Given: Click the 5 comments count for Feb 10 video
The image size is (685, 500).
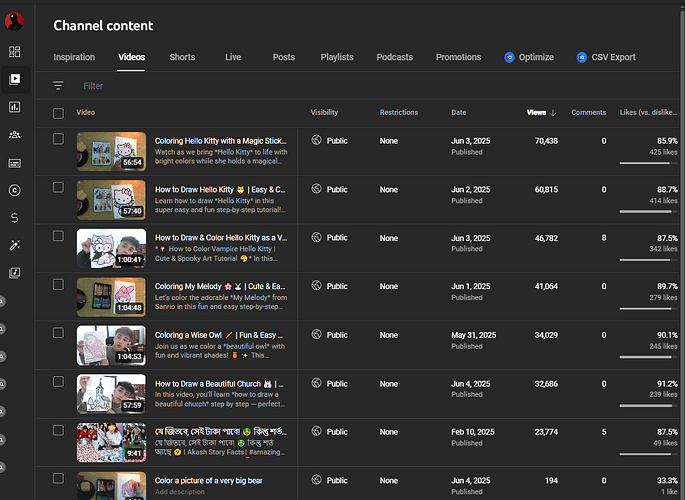Looking at the screenshot, I should click(x=604, y=432).
